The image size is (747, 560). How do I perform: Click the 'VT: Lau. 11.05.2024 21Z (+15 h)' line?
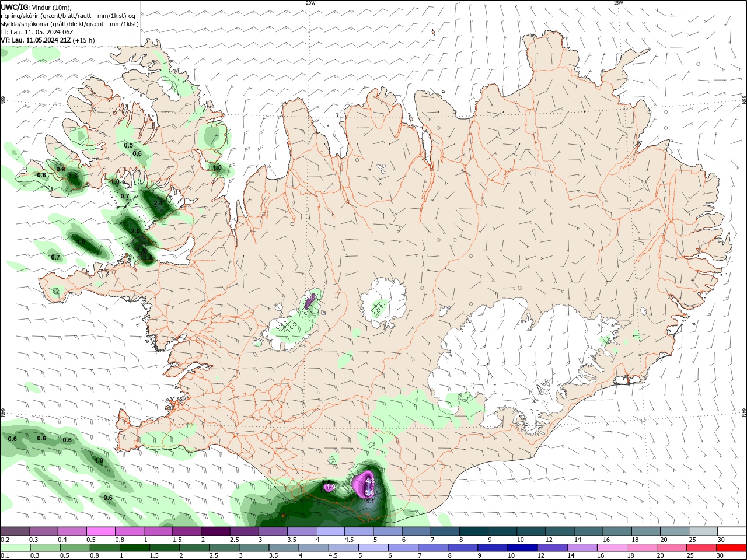pyautogui.click(x=48, y=40)
